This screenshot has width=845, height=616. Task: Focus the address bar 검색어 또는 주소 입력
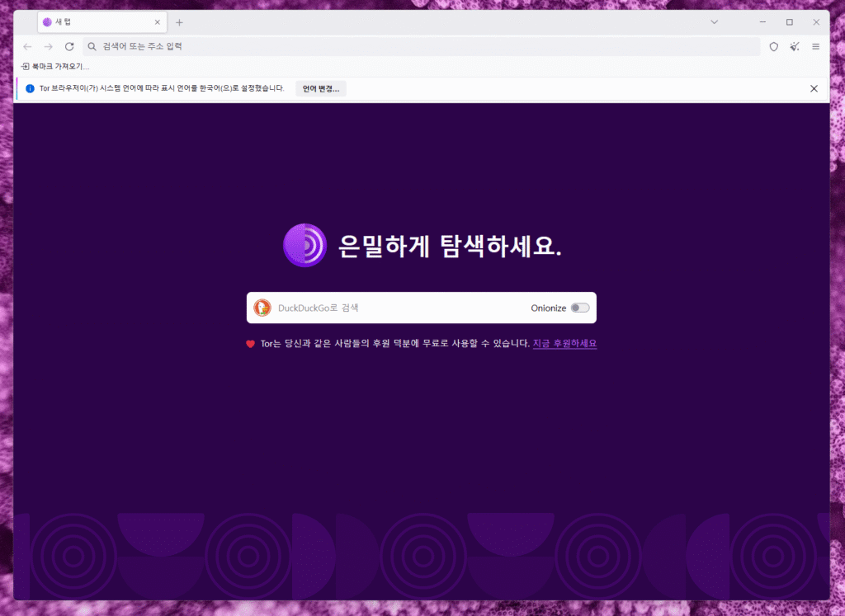pos(422,47)
